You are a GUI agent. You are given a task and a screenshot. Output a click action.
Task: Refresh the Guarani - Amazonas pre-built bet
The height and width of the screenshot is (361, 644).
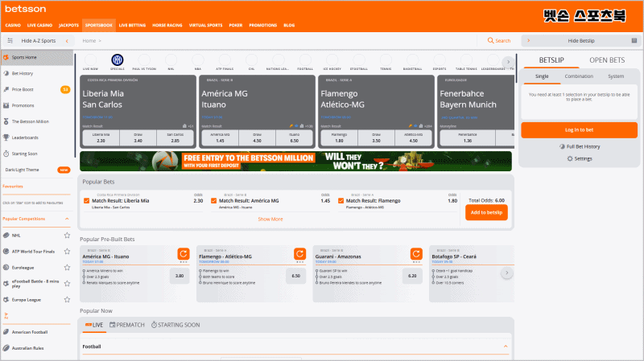pos(416,253)
